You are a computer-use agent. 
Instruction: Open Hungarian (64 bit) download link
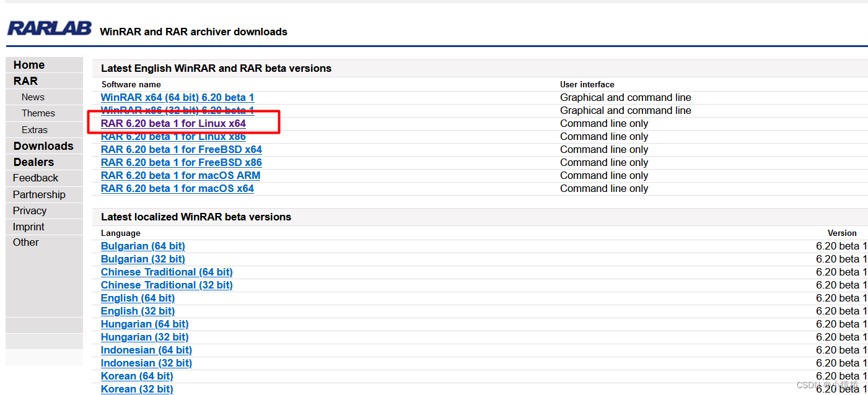point(145,324)
